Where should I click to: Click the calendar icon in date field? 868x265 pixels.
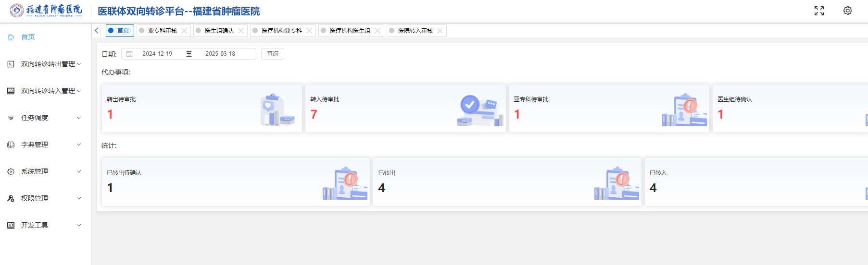[x=129, y=54]
